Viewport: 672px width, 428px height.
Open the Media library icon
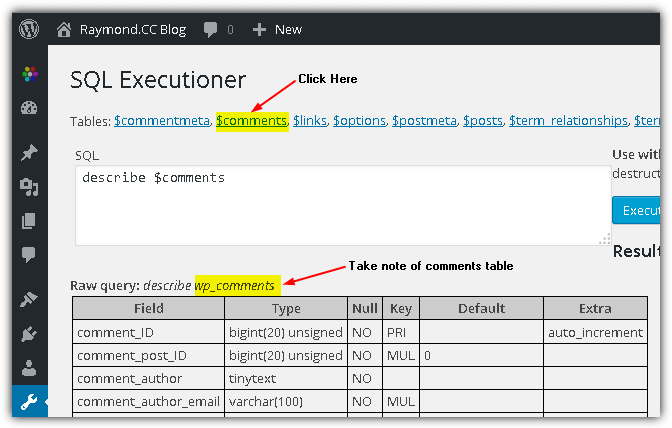click(29, 187)
